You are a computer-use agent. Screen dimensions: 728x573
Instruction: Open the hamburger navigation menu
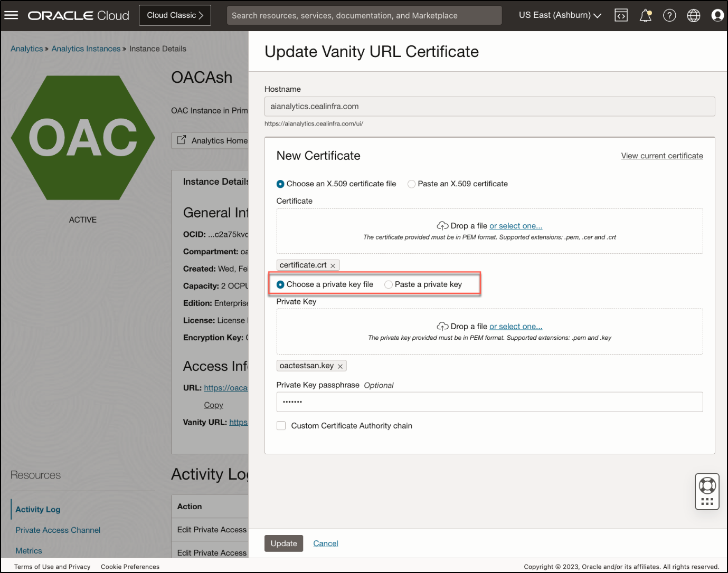[11, 15]
